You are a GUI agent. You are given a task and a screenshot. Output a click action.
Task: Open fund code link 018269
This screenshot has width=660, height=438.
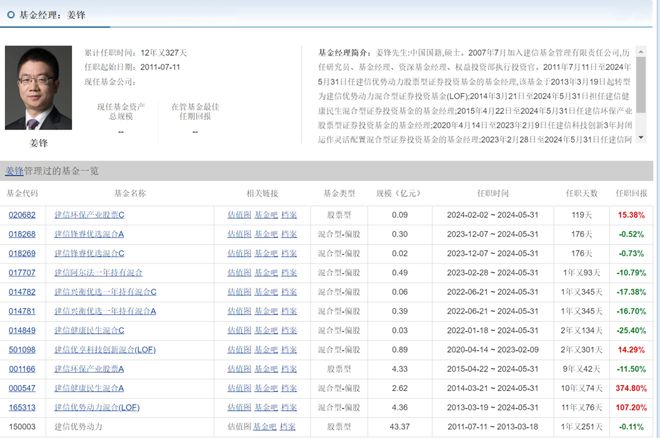pos(22,253)
